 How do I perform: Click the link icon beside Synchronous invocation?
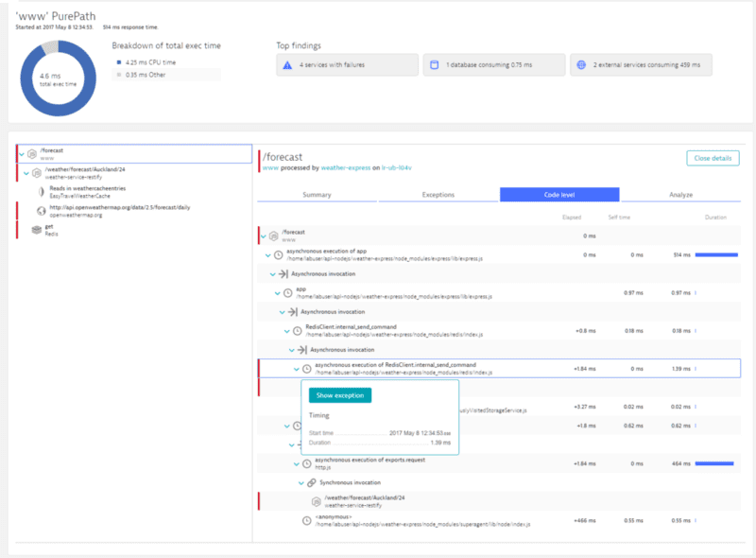(x=312, y=482)
